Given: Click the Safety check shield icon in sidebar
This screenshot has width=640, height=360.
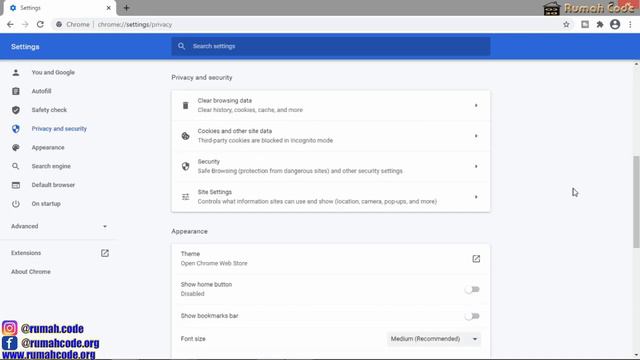Looking at the screenshot, I should point(16,110).
